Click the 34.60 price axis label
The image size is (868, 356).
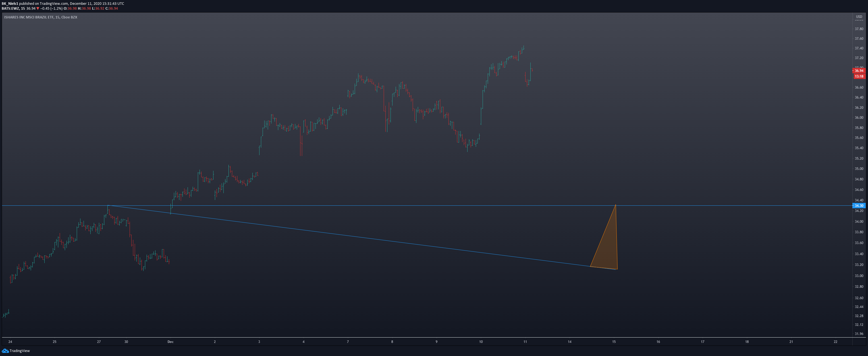859,190
